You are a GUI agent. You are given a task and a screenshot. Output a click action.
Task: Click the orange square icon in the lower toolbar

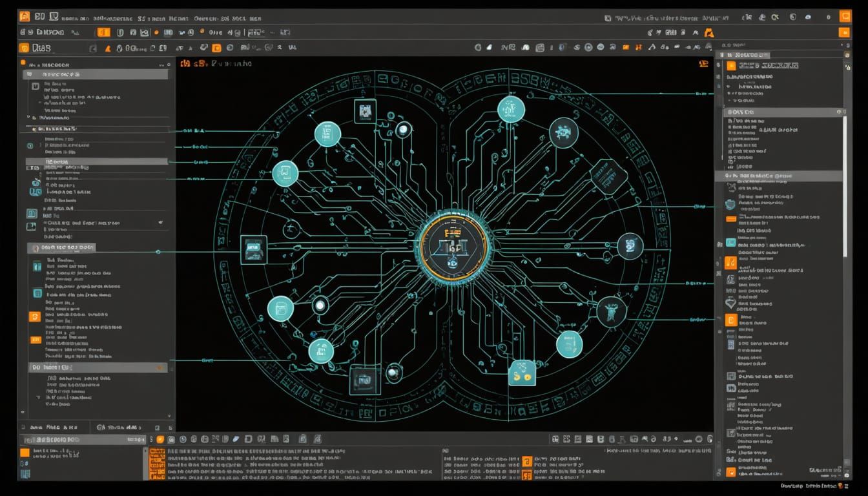(x=215, y=47)
